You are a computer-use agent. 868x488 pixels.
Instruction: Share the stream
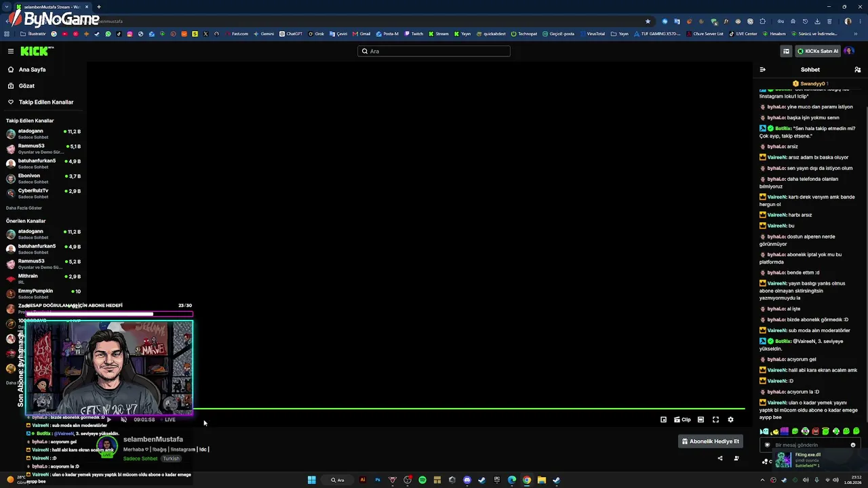pos(720,458)
